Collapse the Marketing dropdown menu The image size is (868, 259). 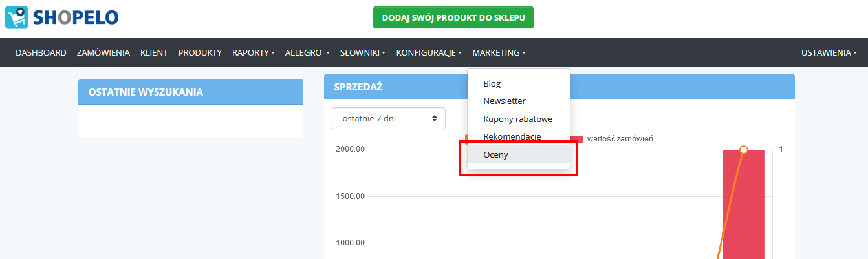[x=499, y=52]
